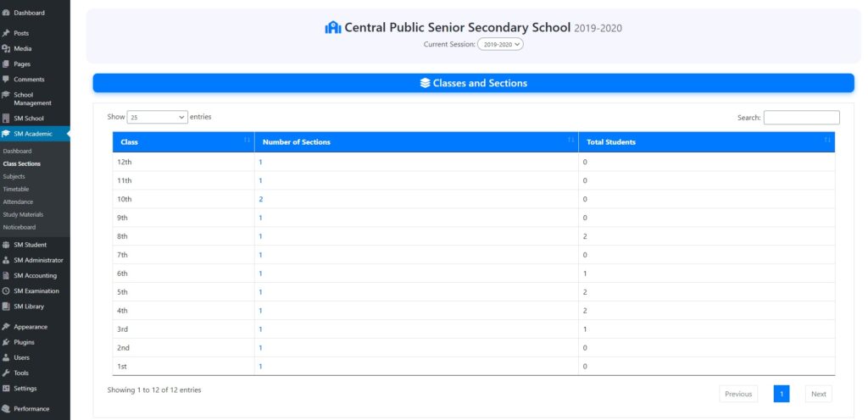
Task: Open the Attendance submenu item
Action: [x=18, y=202]
